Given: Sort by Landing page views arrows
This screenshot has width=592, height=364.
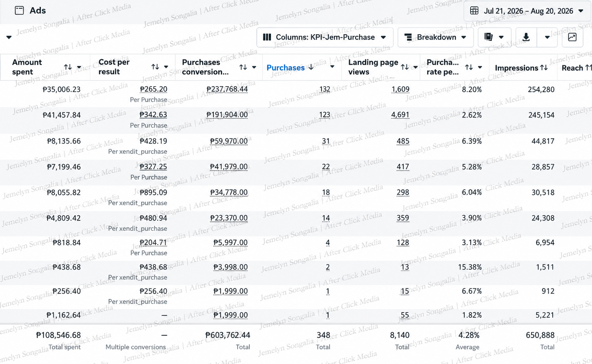Looking at the screenshot, I should [x=405, y=67].
